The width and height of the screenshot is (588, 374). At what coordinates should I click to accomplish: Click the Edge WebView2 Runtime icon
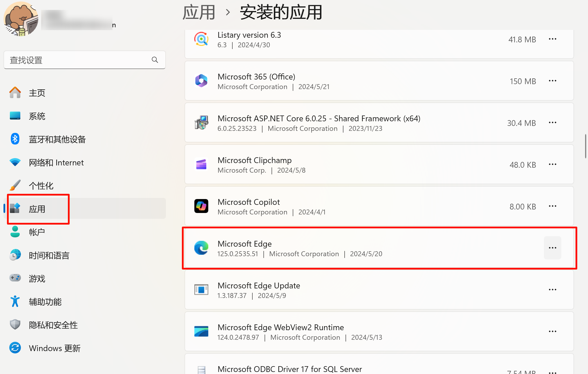point(201,332)
